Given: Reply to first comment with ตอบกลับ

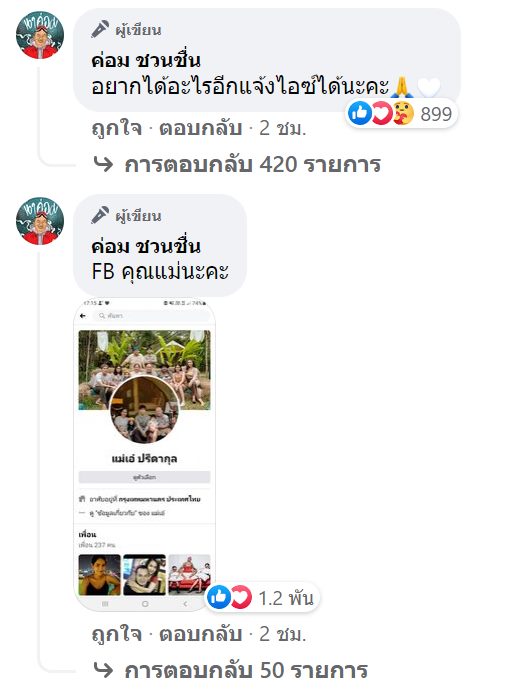Looking at the screenshot, I should 200,128.
